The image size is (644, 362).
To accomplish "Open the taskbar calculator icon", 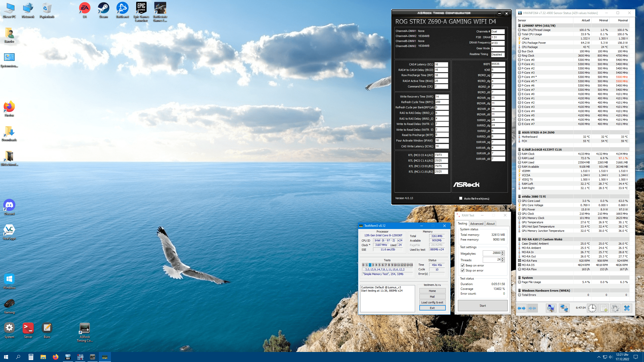I will tap(31, 357).
